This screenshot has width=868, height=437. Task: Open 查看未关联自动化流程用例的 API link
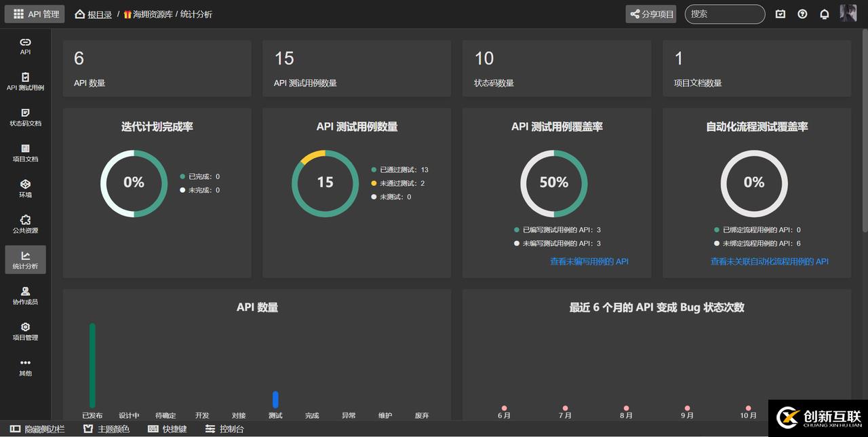point(770,261)
